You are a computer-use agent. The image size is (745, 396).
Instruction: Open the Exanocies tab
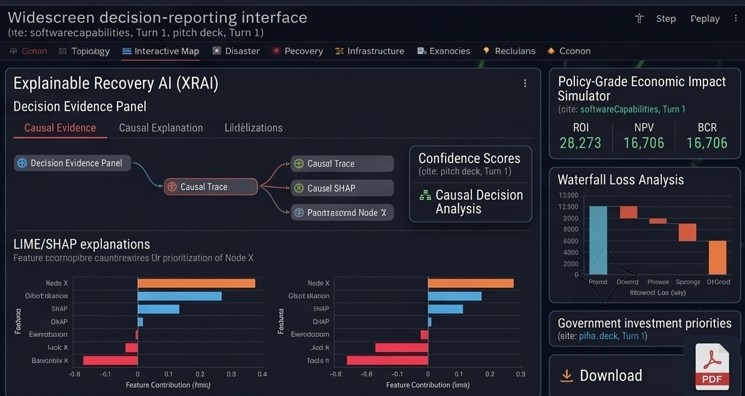[444, 51]
